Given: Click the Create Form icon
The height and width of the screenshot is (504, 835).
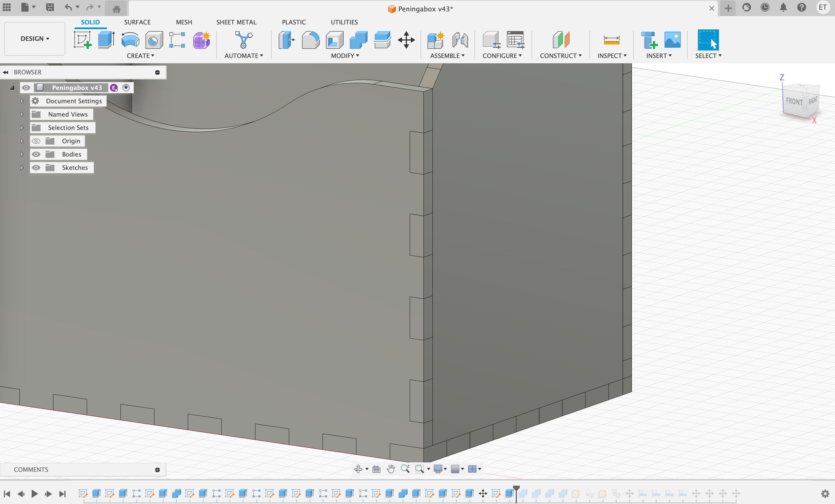Looking at the screenshot, I should 202,40.
